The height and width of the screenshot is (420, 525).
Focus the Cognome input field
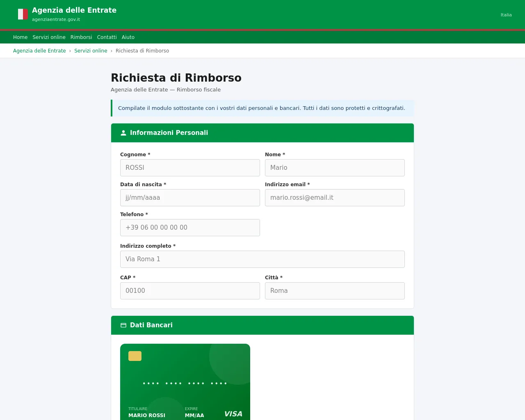point(190,168)
